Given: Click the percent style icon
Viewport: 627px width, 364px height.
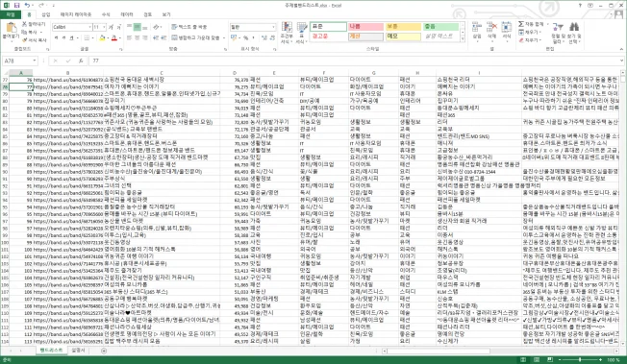Looking at the screenshot, I should pos(245,38).
